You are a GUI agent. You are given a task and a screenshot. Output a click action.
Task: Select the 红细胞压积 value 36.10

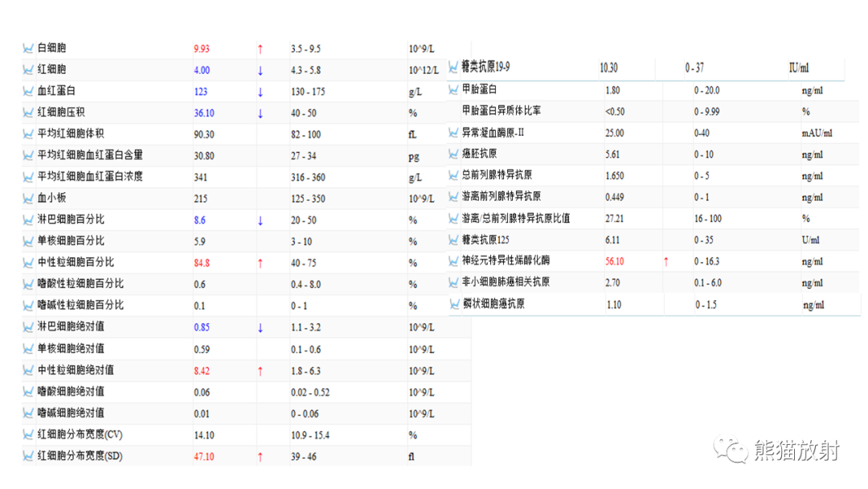(203, 113)
